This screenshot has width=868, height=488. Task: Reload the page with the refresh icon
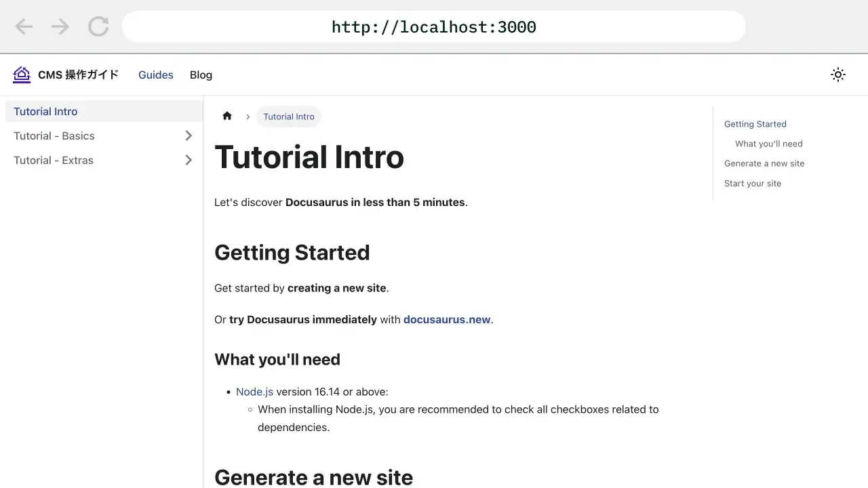98,27
